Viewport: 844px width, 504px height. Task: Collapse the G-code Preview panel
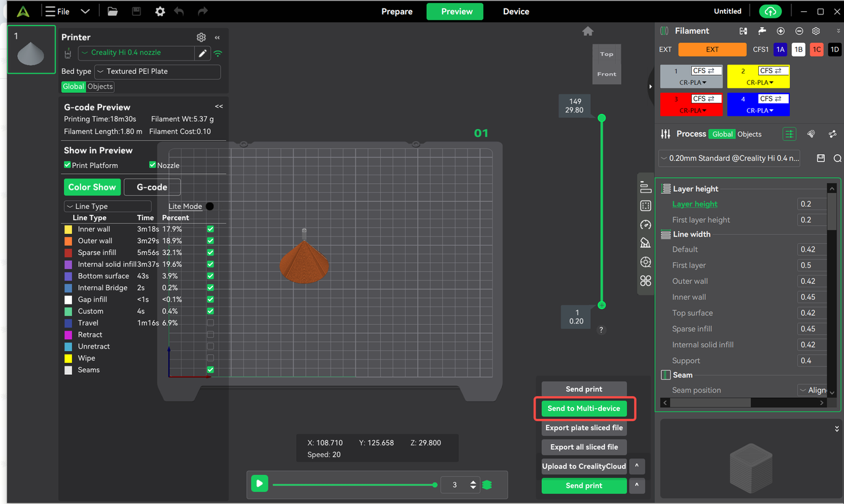[x=219, y=107]
